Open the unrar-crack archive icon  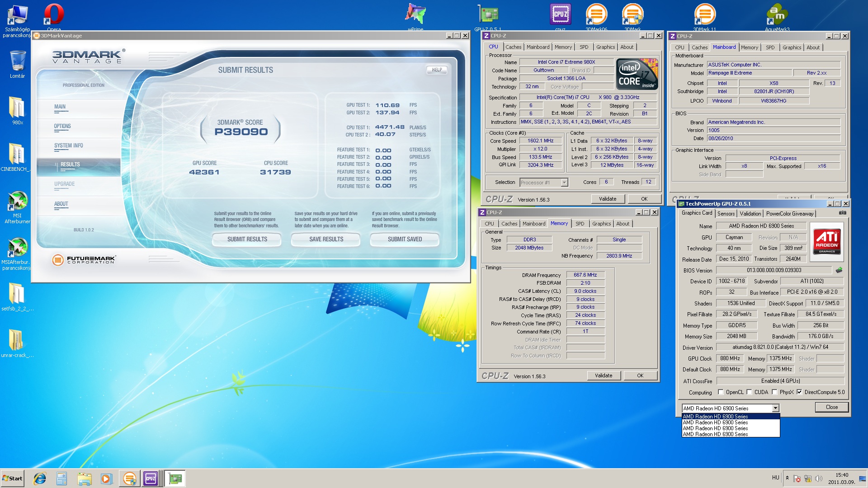17,343
